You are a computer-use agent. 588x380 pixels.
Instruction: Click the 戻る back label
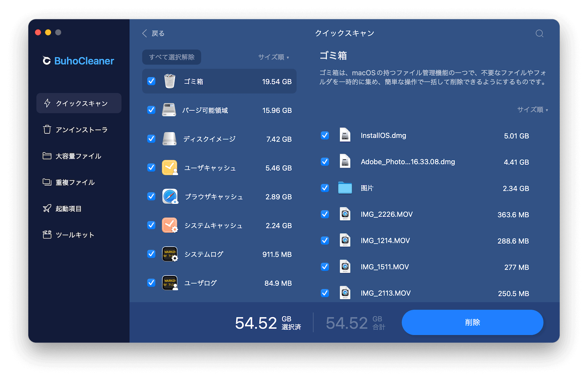(x=158, y=33)
